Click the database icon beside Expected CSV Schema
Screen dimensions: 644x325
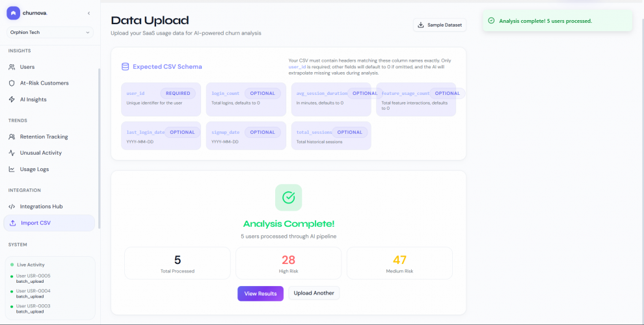pyautogui.click(x=125, y=66)
